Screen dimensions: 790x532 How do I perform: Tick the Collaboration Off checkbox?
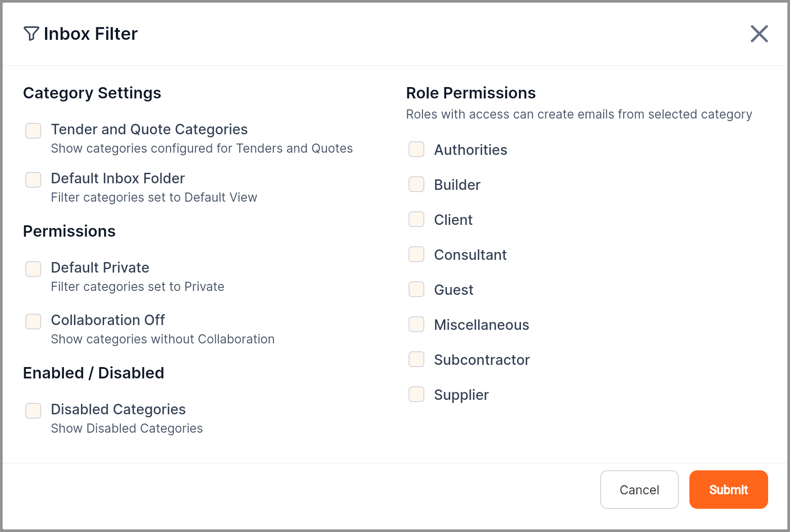click(33, 321)
